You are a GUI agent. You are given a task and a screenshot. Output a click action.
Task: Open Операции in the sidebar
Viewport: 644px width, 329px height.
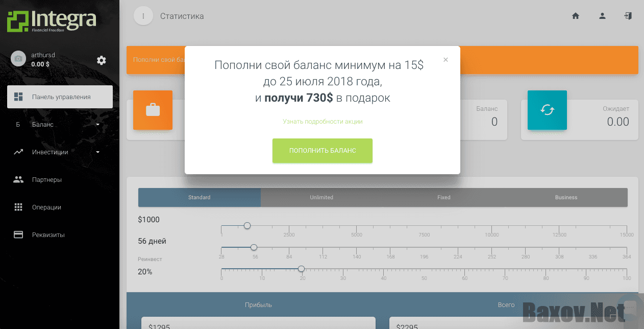click(46, 207)
